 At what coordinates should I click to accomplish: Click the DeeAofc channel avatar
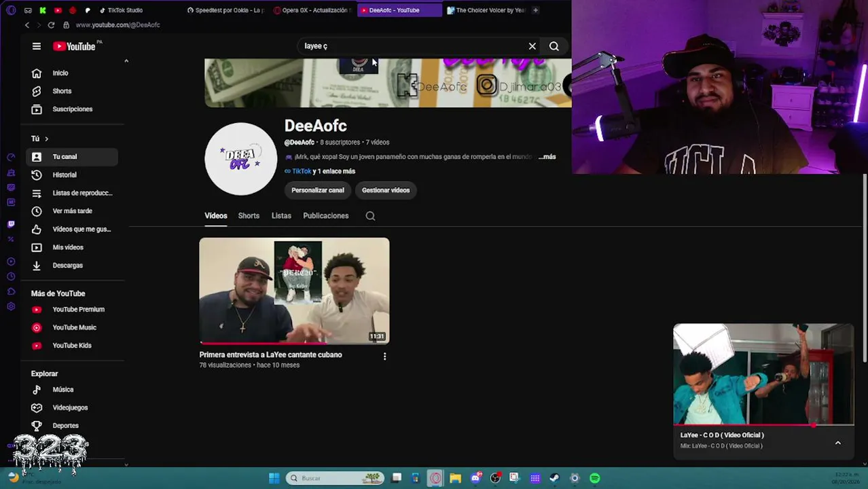click(241, 158)
